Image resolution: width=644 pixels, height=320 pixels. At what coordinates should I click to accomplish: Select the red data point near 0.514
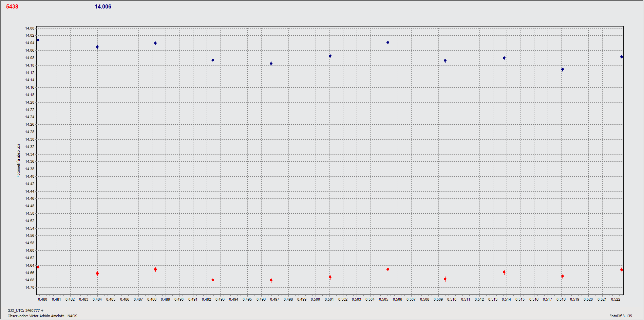504,272
